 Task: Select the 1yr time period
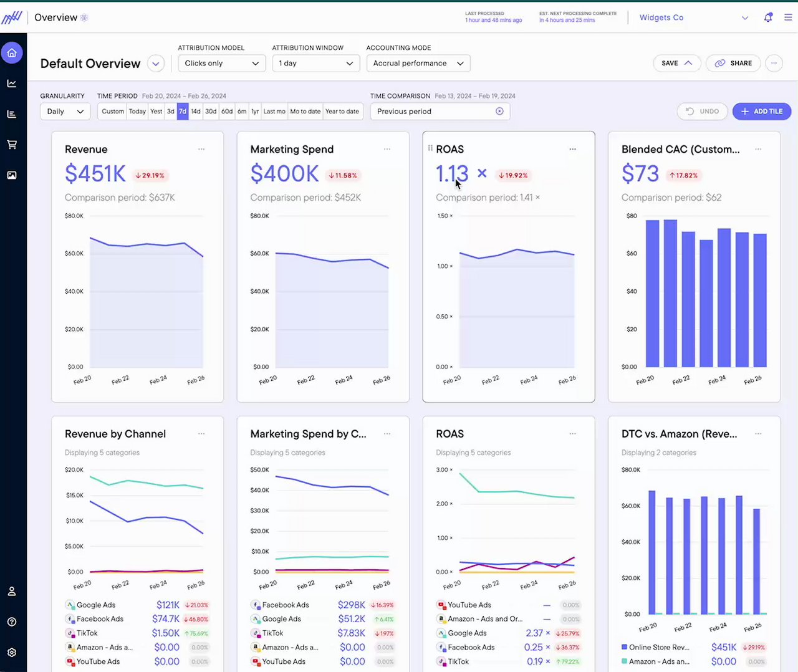pyautogui.click(x=255, y=112)
